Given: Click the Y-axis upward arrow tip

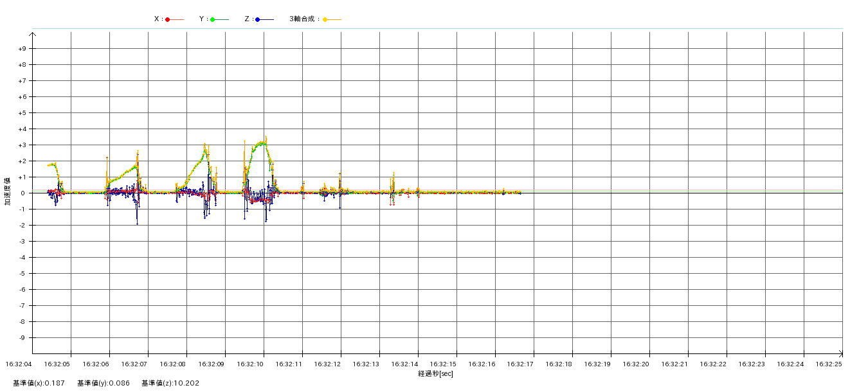Looking at the screenshot, I should click(x=32, y=33).
